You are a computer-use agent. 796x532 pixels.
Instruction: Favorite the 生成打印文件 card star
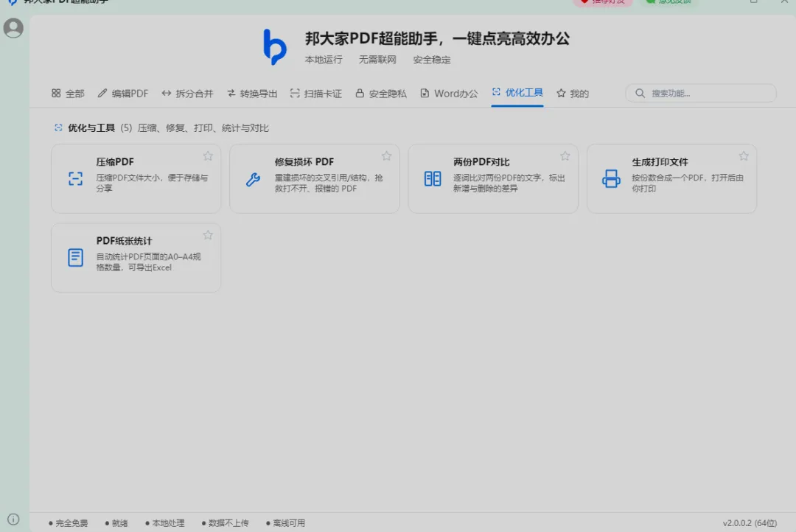(744, 156)
